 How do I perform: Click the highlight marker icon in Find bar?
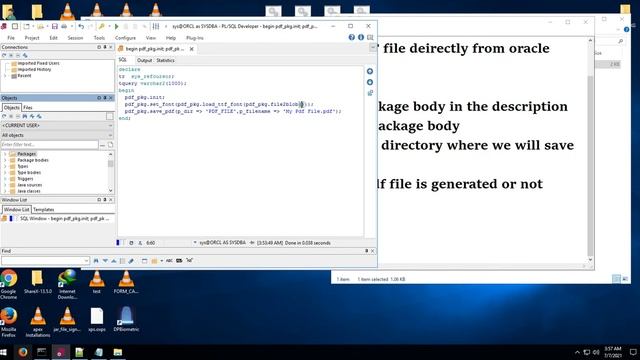pos(131,260)
